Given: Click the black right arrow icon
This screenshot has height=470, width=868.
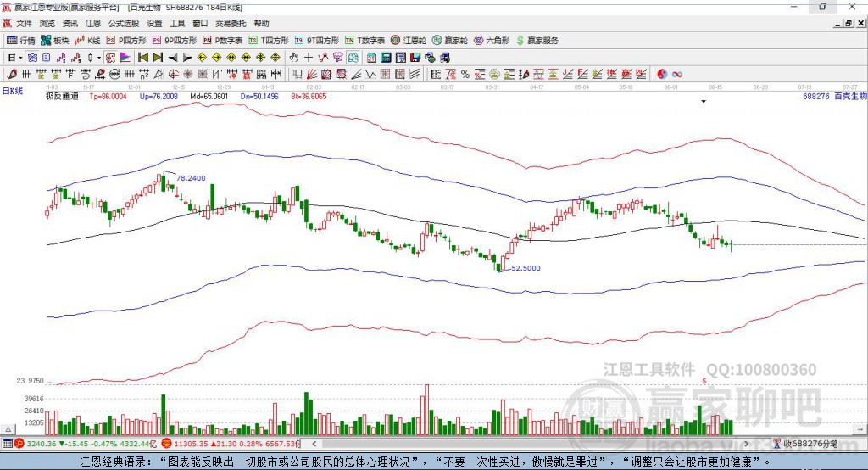Looking at the screenshot, I should [x=187, y=58].
